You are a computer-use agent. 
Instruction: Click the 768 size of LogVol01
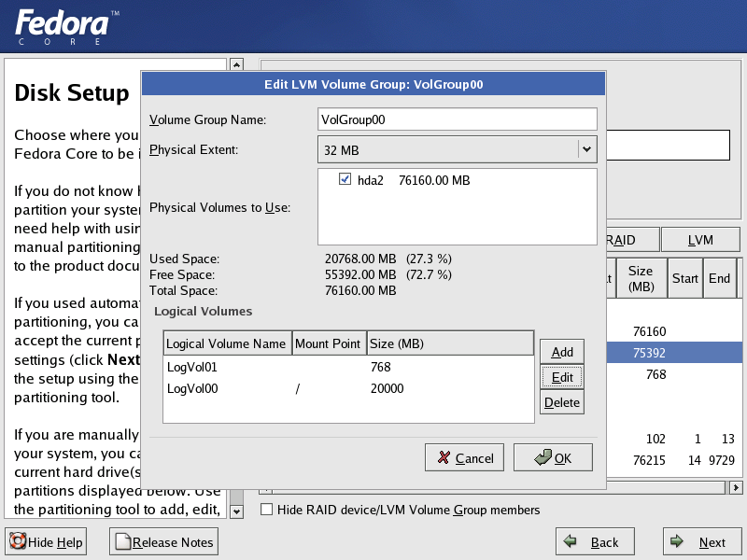tap(381, 367)
